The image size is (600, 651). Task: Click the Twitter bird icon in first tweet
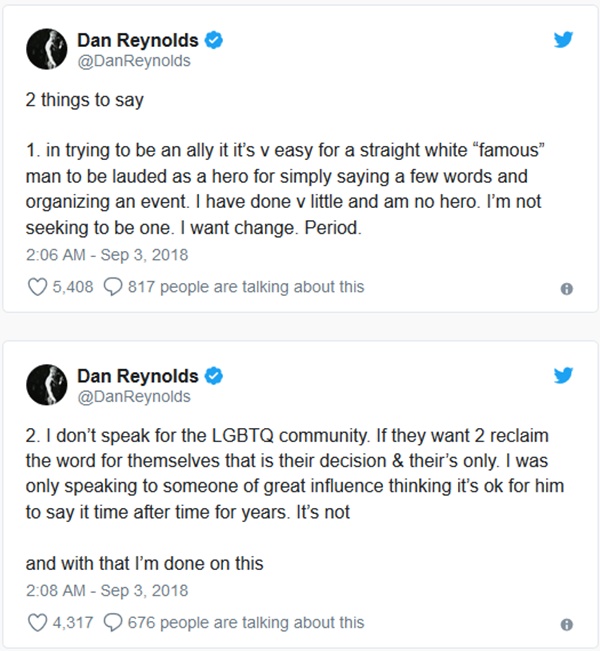562,42
